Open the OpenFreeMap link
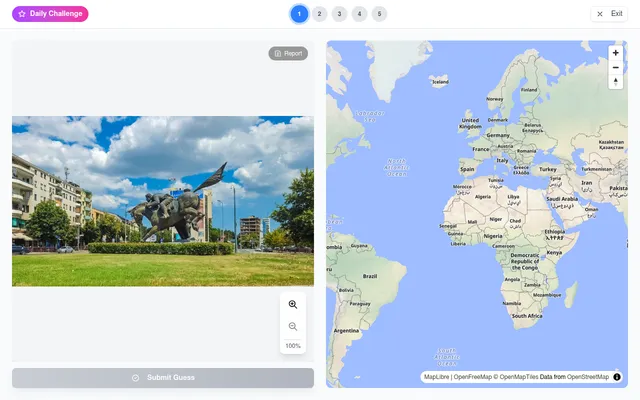Viewport: 640px width, 400px height. point(473,377)
